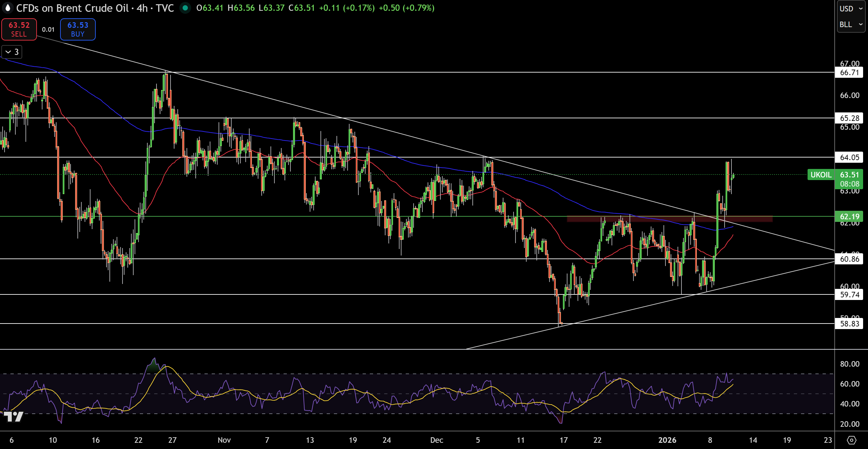Open the BLL unit dropdown
The image size is (868, 449).
point(851,24)
